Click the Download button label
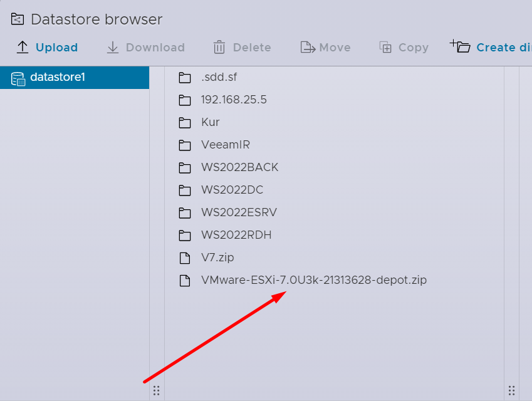The width and height of the screenshot is (532, 401). pos(155,48)
